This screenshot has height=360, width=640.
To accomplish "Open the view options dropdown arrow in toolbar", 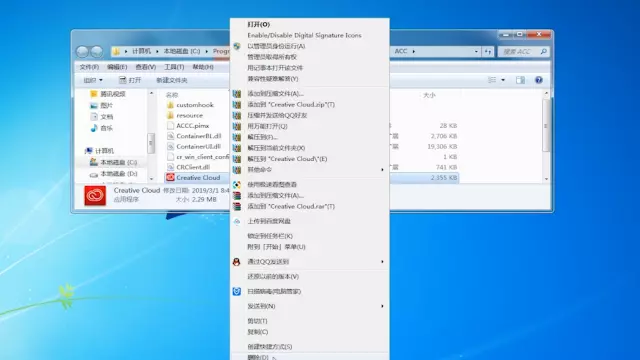I will [x=503, y=80].
